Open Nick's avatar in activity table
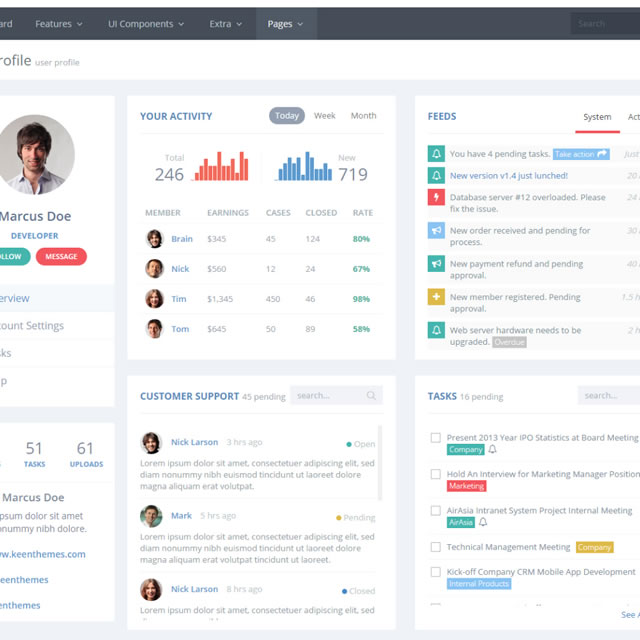Image resolution: width=640 pixels, height=640 pixels. [x=154, y=269]
